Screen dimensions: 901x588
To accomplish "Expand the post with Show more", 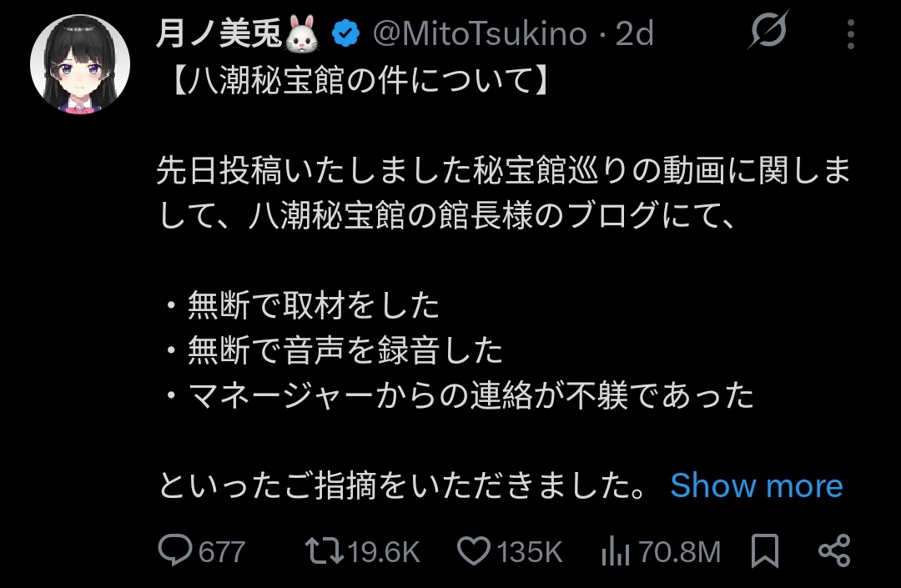I will [756, 485].
